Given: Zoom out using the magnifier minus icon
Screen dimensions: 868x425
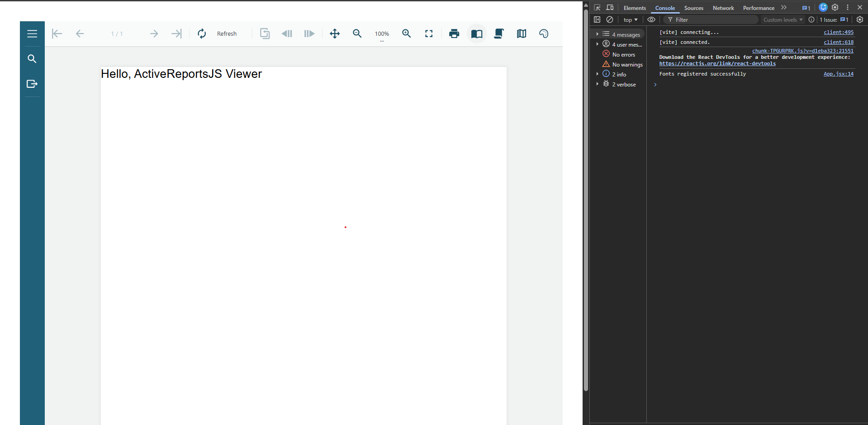Looking at the screenshot, I should click(x=357, y=34).
